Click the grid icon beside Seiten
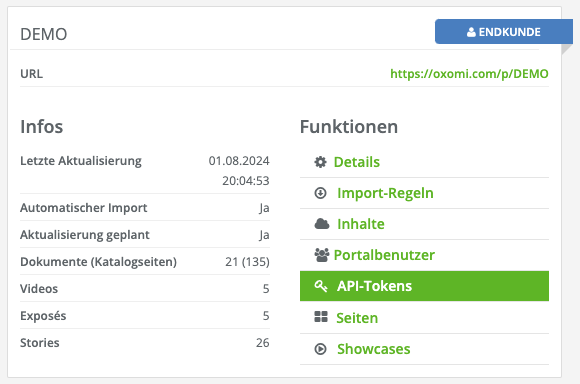The height and width of the screenshot is (384, 580). (321, 317)
